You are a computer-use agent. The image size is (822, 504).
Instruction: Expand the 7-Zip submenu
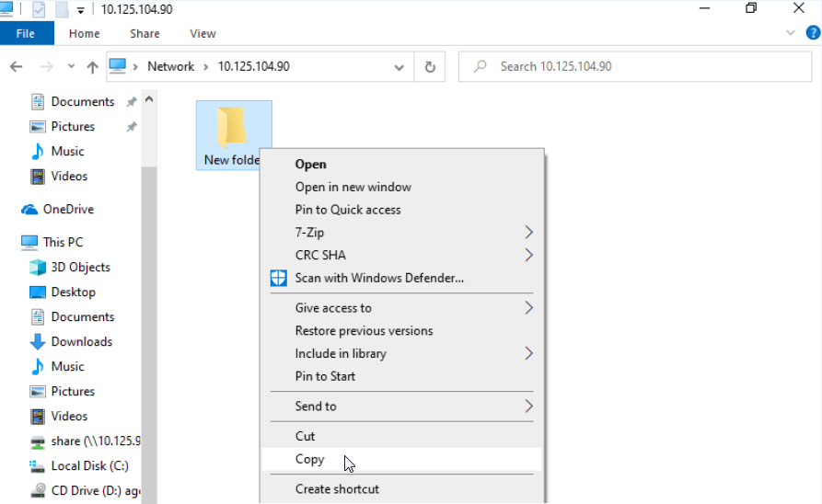(401, 232)
